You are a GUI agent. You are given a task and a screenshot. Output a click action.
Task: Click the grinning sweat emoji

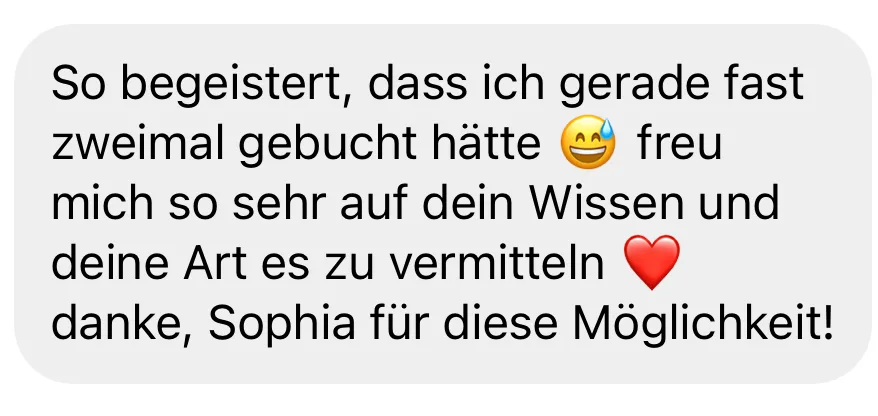[x=588, y=142]
